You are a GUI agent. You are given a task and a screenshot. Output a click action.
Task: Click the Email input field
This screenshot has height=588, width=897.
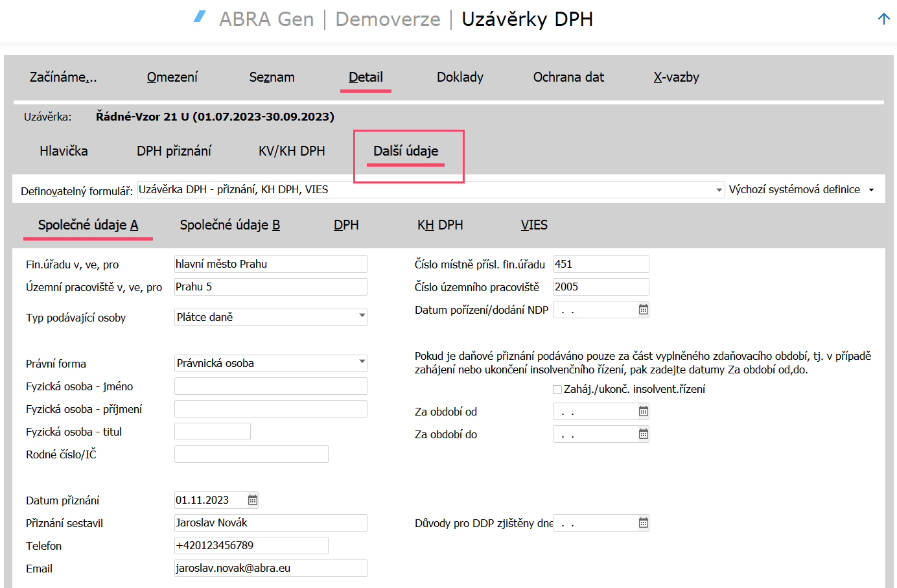click(x=270, y=569)
